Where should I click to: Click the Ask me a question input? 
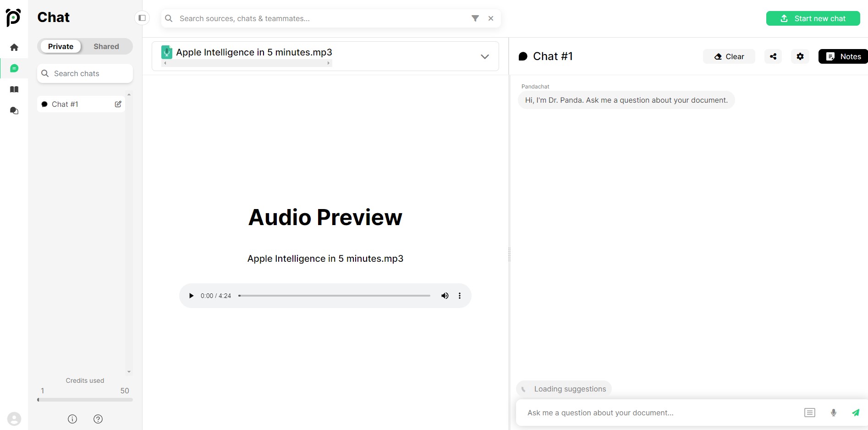click(x=660, y=413)
